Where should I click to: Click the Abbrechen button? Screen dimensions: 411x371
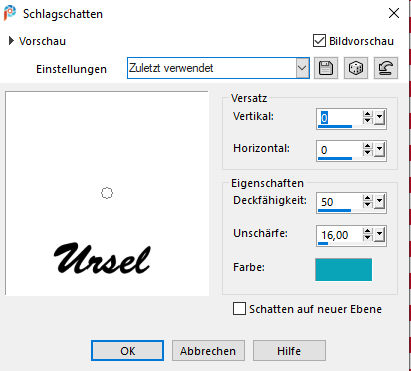208,351
